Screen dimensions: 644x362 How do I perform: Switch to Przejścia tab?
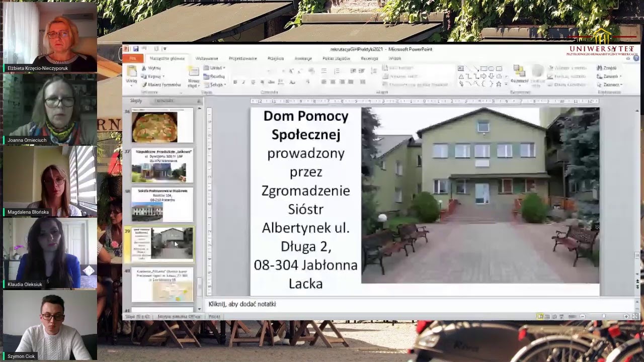click(276, 58)
